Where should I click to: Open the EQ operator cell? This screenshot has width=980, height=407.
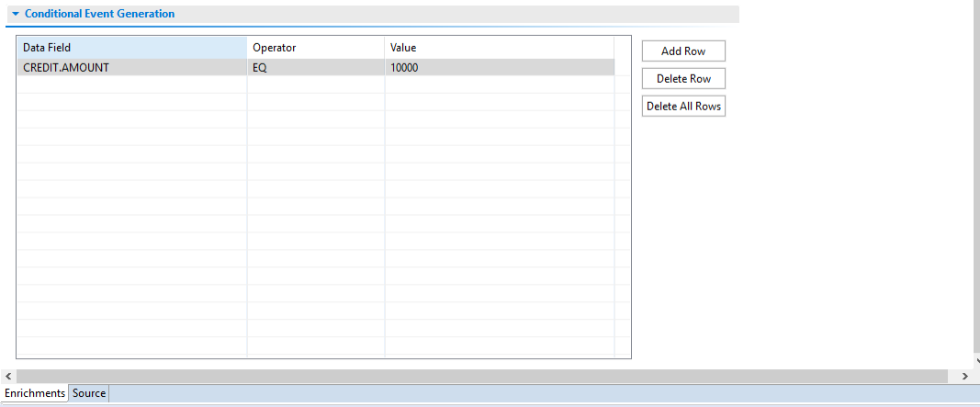coord(315,67)
